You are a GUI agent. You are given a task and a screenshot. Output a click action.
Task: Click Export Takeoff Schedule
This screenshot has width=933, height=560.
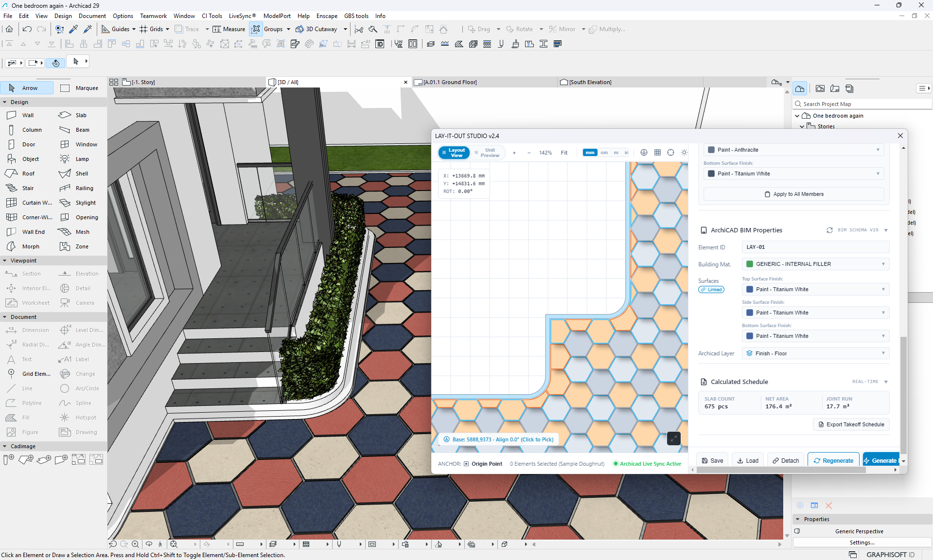pyautogui.click(x=851, y=424)
